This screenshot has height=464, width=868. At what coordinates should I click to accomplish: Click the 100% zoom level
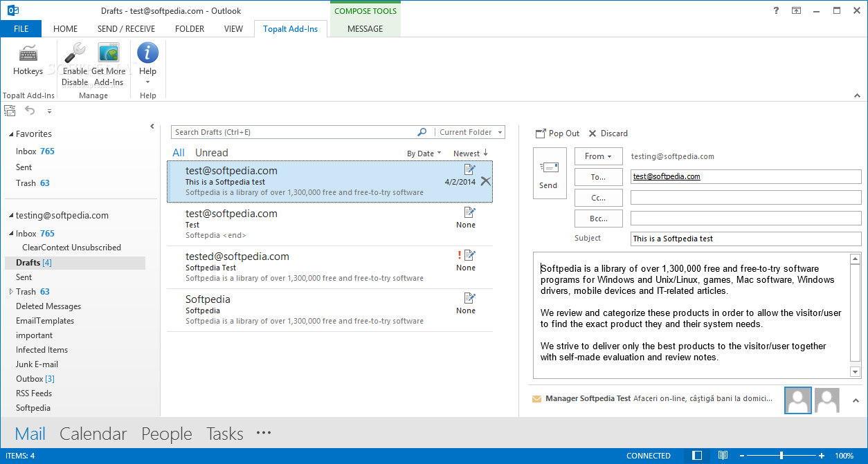[x=844, y=456]
